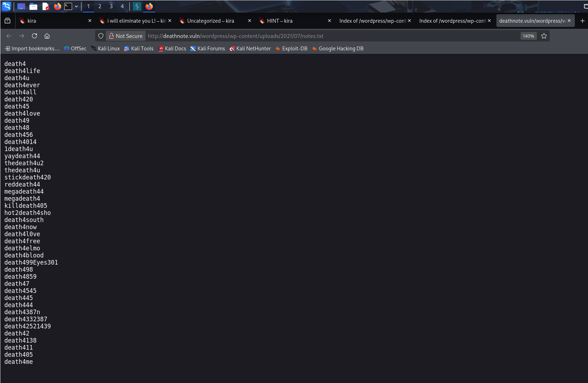Screen dimensions: 588x383
Task: Click the "killdeath405" line
Action: (x=26, y=206)
